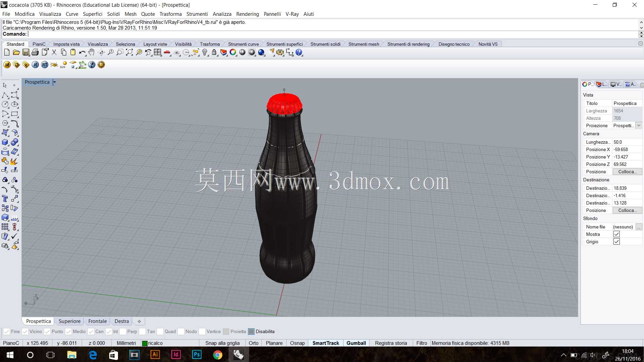
Task: Click the light bulb visibility icon
Action: tap(205, 52)
